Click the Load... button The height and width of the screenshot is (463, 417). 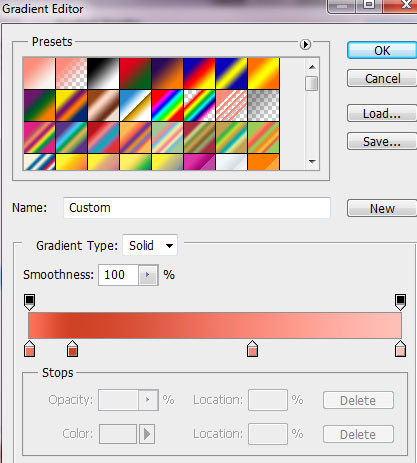[382, 114]
